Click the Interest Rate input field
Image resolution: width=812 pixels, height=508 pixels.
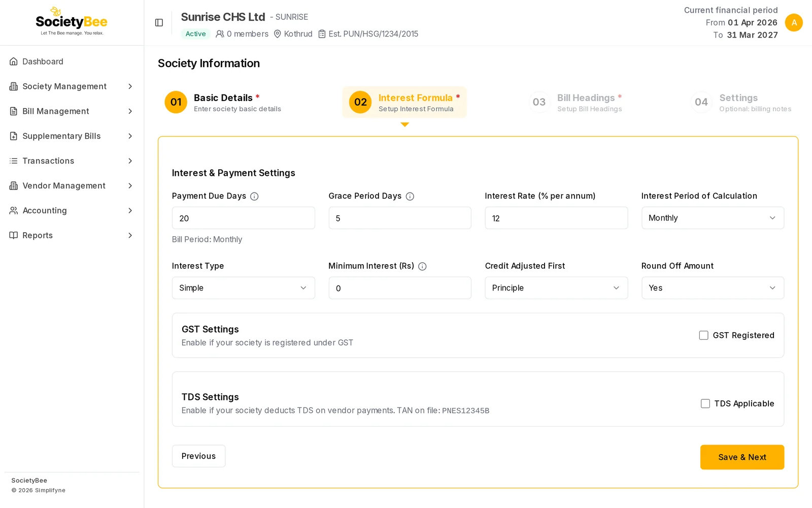click(x=556, y=218)
